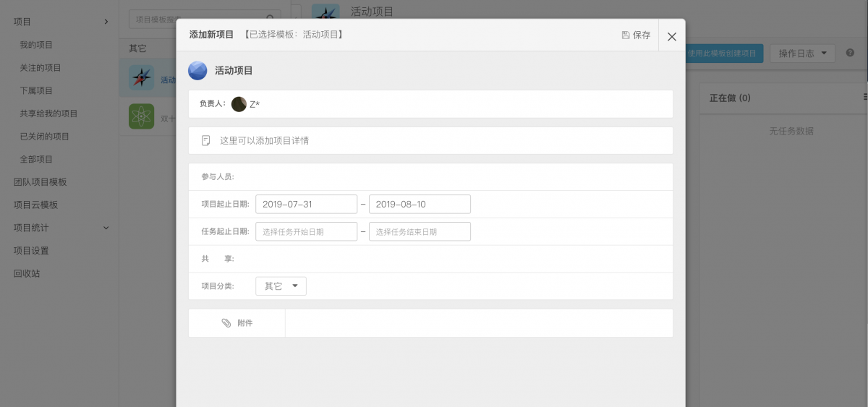Click the blue project avatar icon
Screen dimensions: 868x407
197,71
